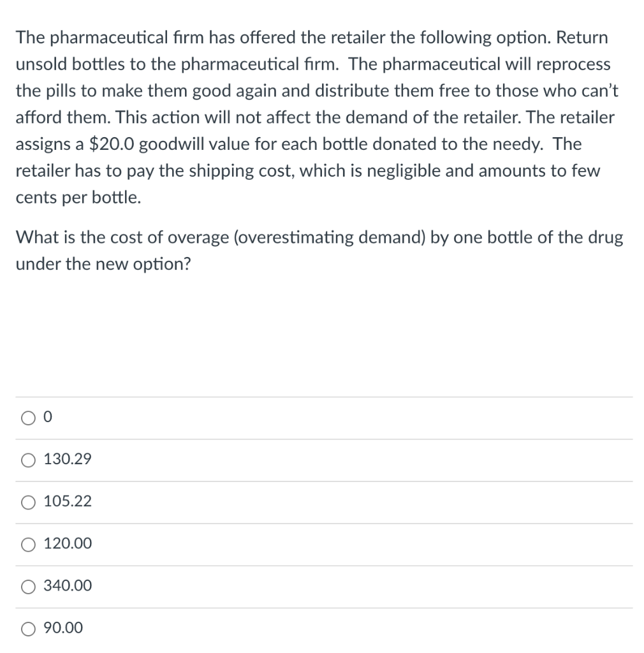Select the answer option 340.00

pyautogui.click(x=27, y=587)
